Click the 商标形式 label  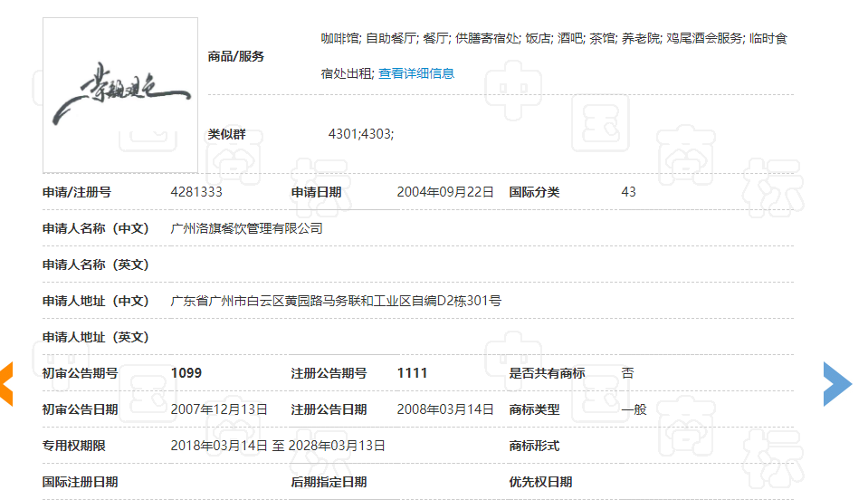pyautogui.click(x=534, y=446)
